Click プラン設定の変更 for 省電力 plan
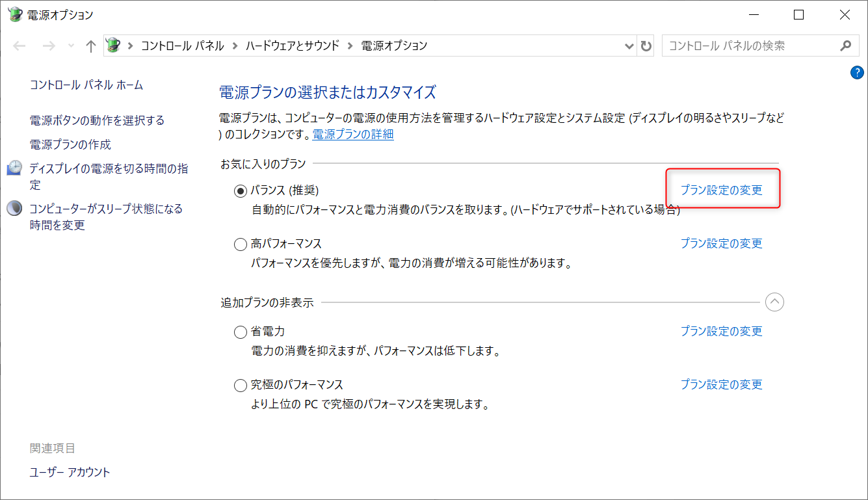 721,331
